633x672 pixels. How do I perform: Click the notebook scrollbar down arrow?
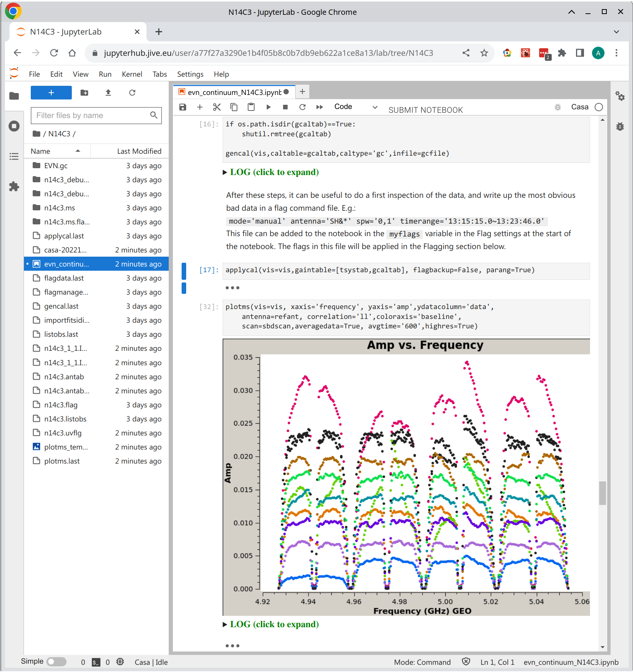pyautogui.click(x=602, y=647)
